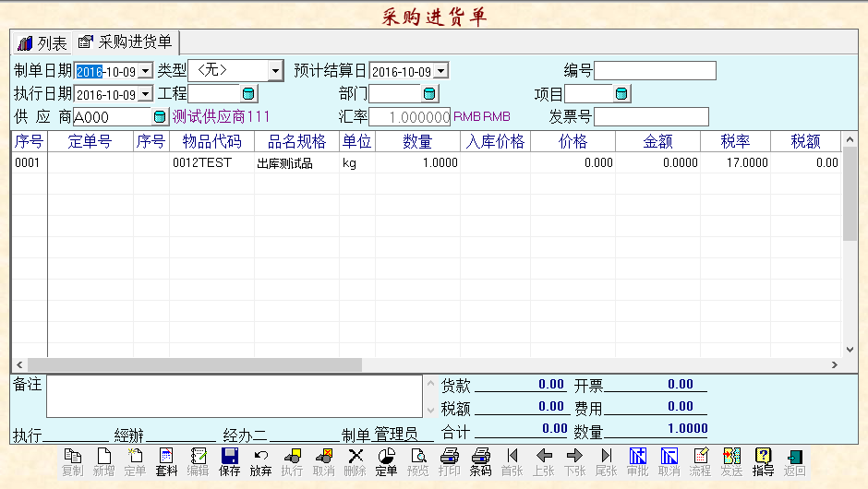This screenshot has width=868, height=489.
Task: Go to first record with 首张 icon
Action: coord(512,462)
